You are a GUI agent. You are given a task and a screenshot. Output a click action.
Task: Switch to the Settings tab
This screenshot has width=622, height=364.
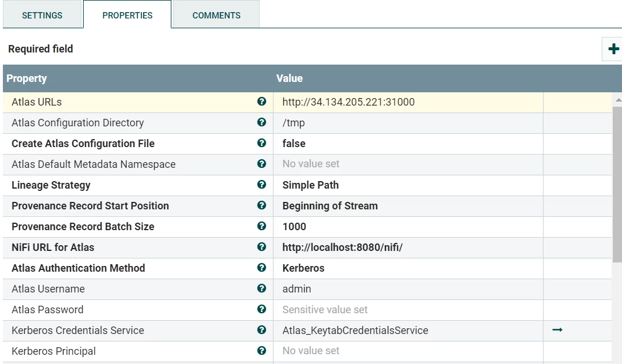click(x=42, y=15)
